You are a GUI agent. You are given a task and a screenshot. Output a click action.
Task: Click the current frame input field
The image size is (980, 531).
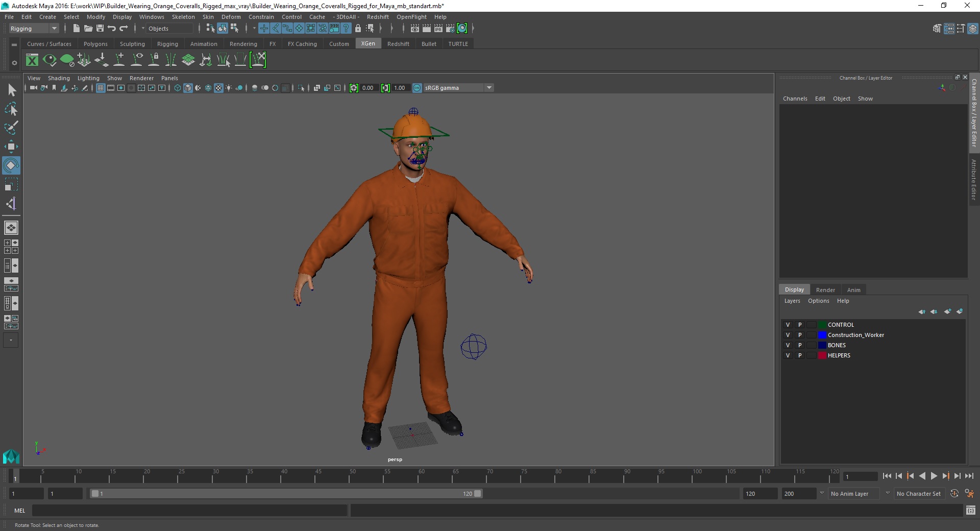pos(860,476)
